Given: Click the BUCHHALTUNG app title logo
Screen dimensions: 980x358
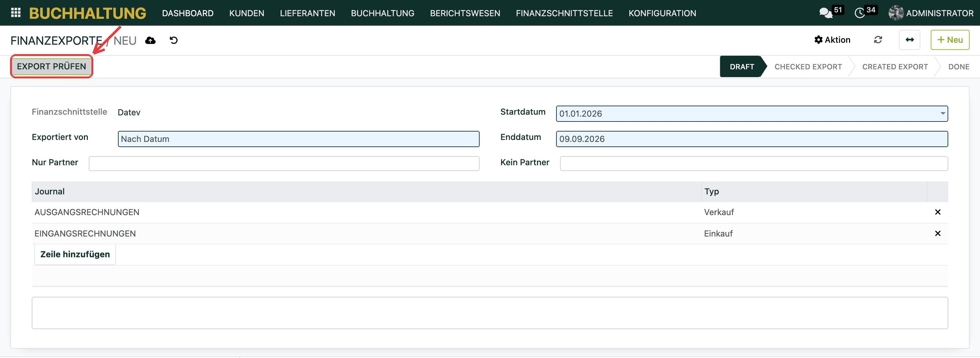Looking at the screenshot, I should click(87, 13).
